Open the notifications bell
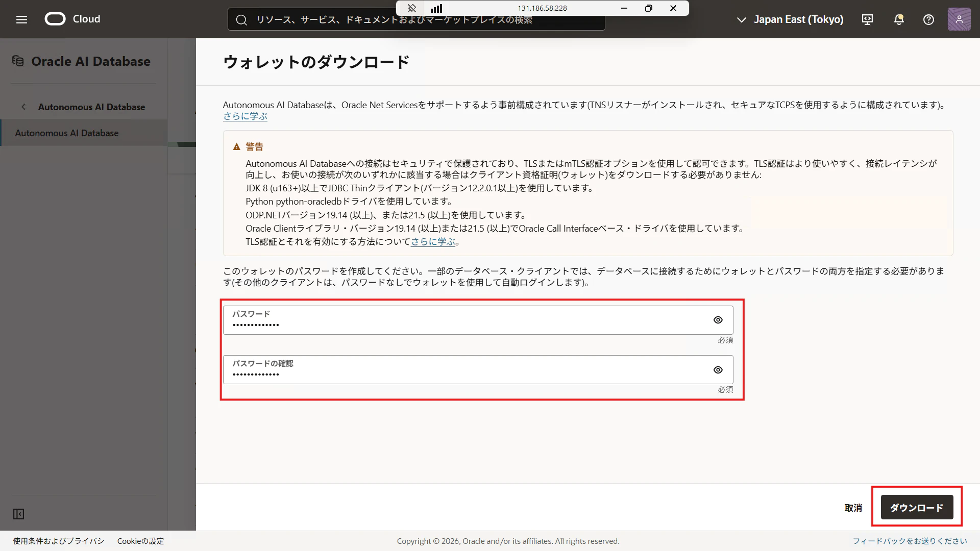The height and width of the screenshot is (551, 980). coord(899,19)
